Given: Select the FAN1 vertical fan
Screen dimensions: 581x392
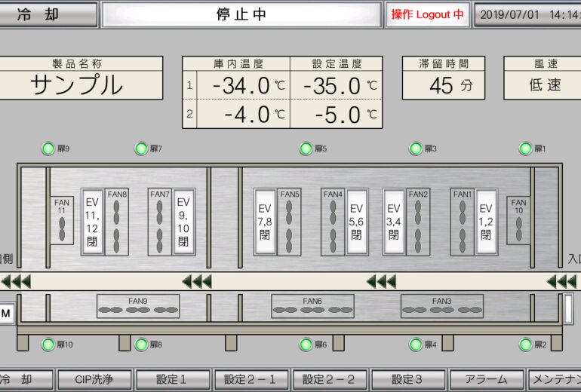Looking at the screenshot, I should pyautogui.click(x=463, y=221).
